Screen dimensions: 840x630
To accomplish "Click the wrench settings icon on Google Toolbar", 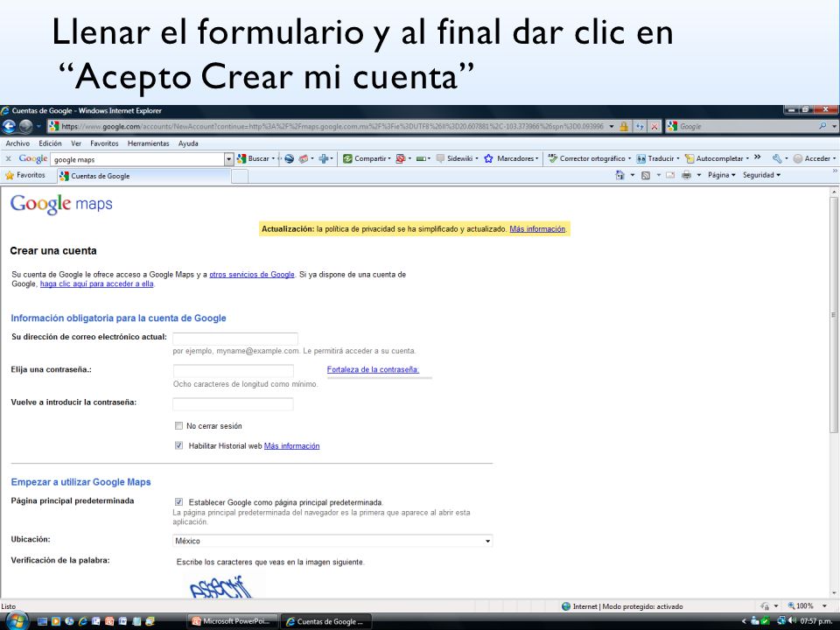I will [x=777, y=158].
